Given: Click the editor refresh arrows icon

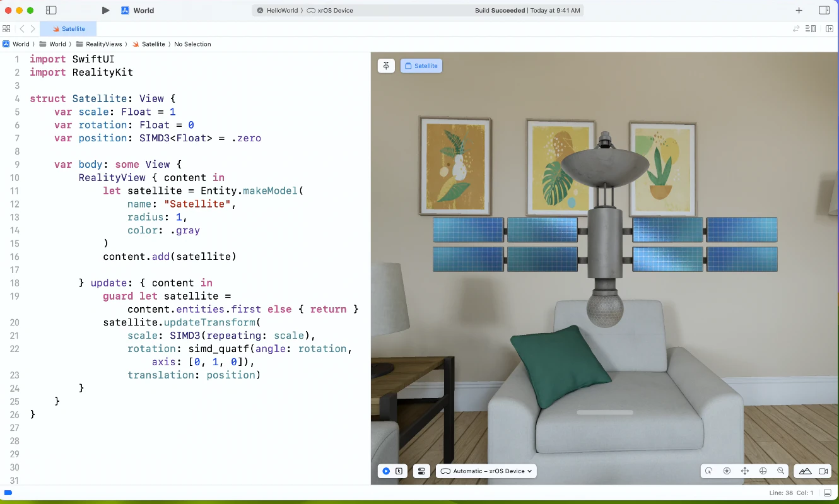Looking at the screenshot, I should (797, 28).
